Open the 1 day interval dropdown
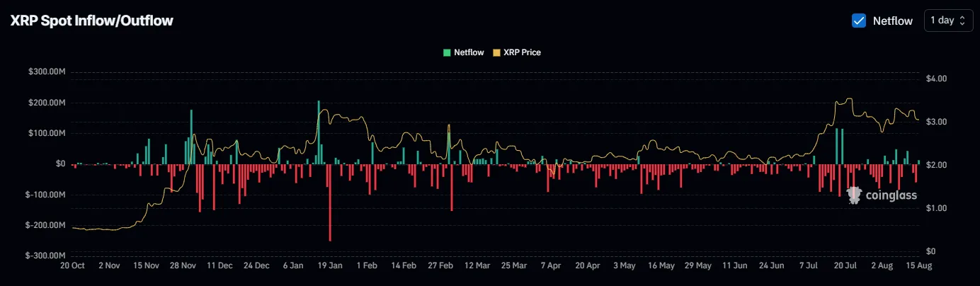The width and height of the screenshot is (980, 286). [x=947, y=21]
